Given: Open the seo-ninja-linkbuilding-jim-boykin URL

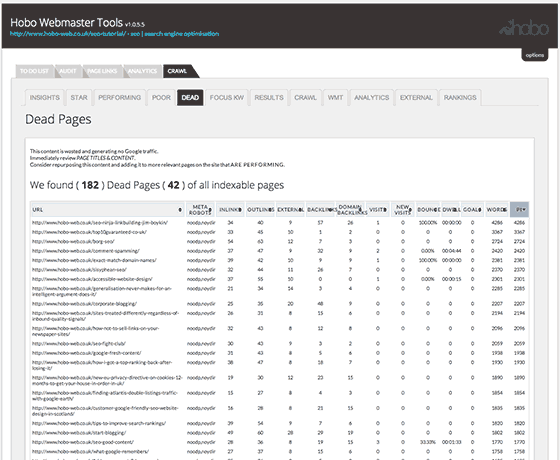Looking at the screenshot, I should click(100, 222).
